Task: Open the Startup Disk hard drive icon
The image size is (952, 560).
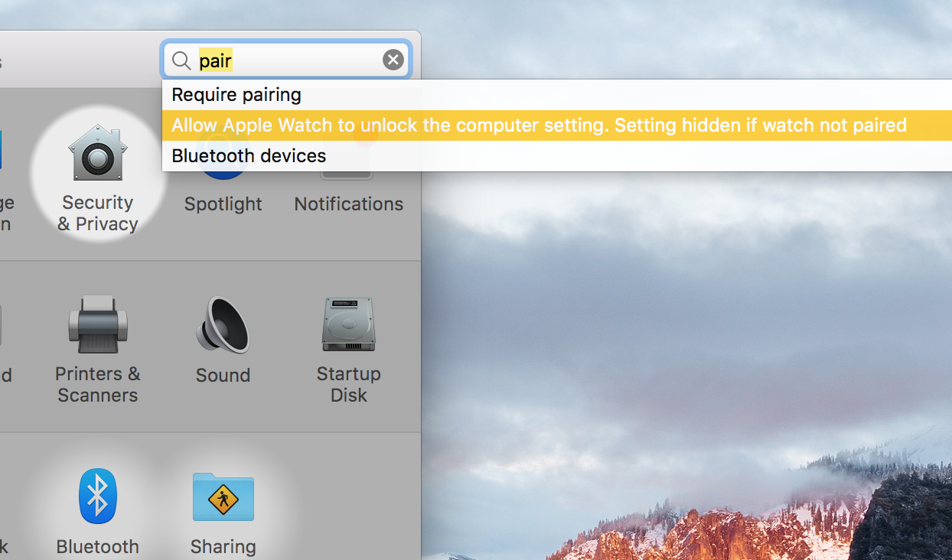Action: pos(349,324)
